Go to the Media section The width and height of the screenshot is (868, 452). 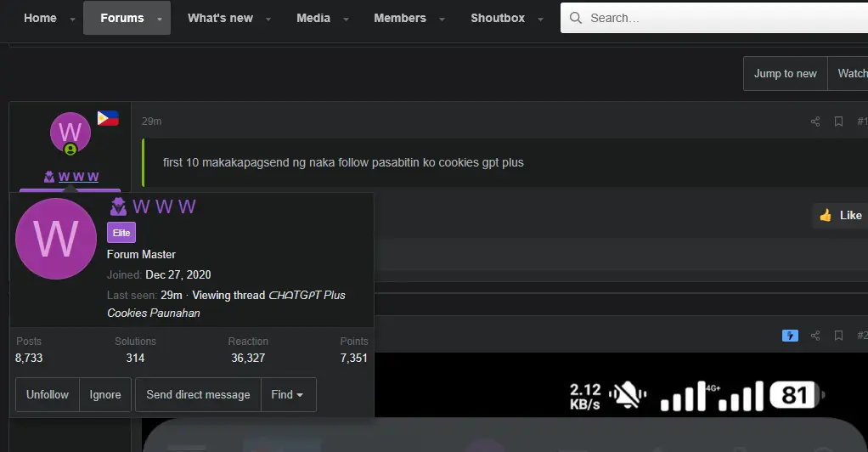pos(313,18)
